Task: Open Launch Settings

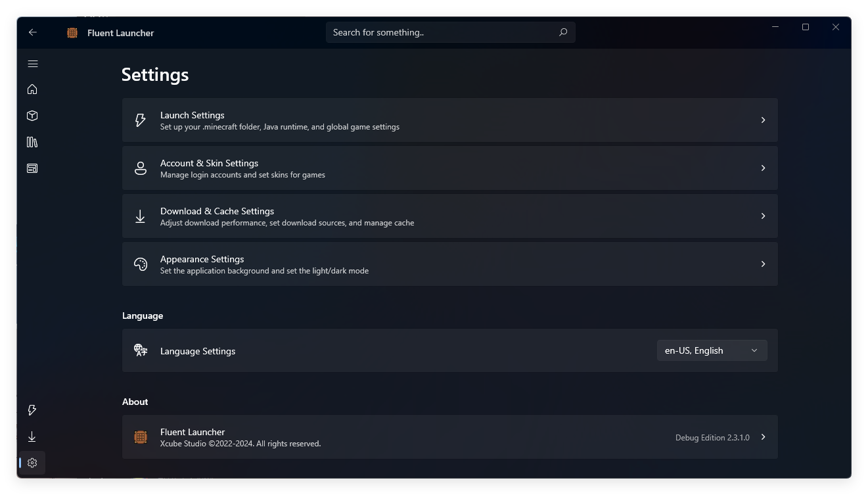Action: coord(449,120)
